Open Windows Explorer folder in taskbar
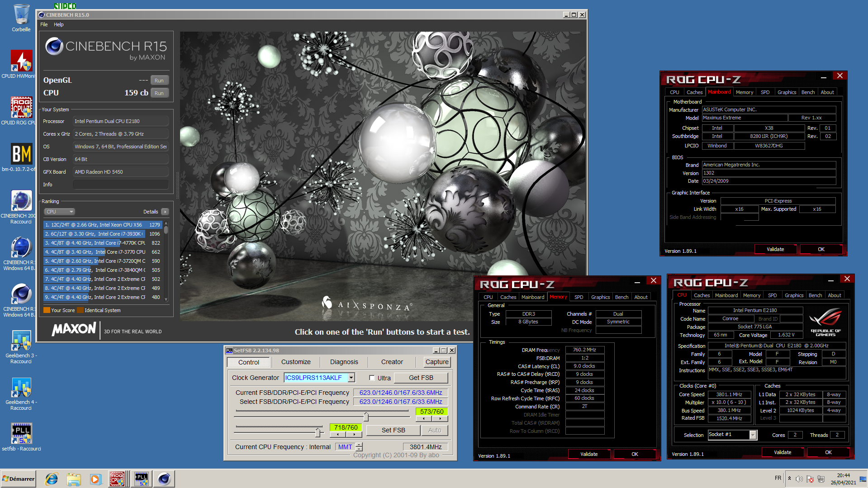This screenshot has height=488, width=868. pyautogui.click(x=73, y=479)
